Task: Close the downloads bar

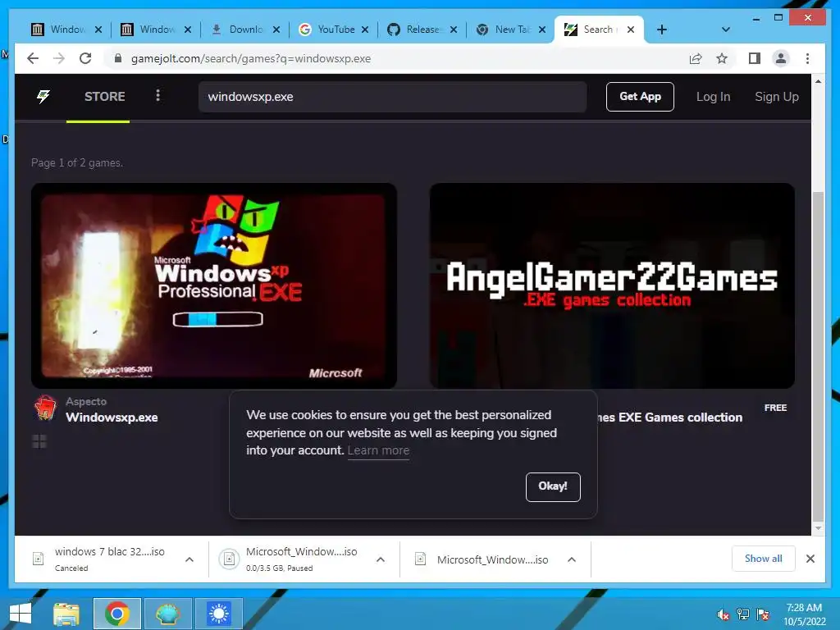Action: pyautogui.click(x=810, y=559)
